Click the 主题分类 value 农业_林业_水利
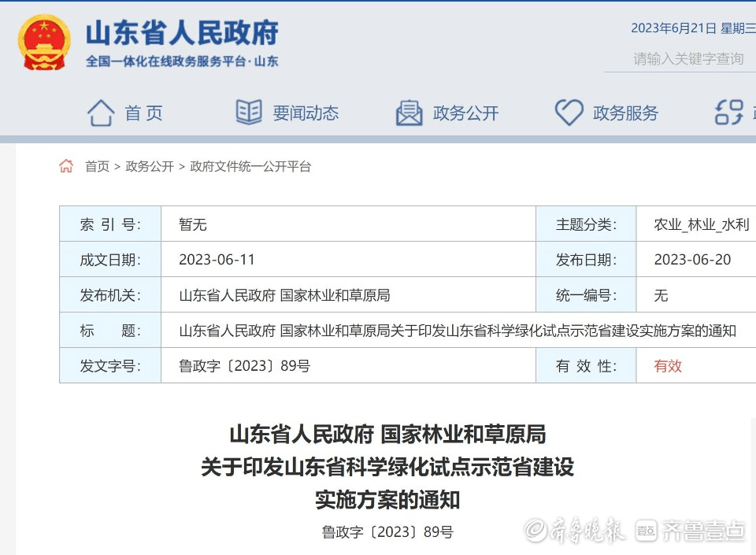756x555 pixels. [x=702, y=224]
